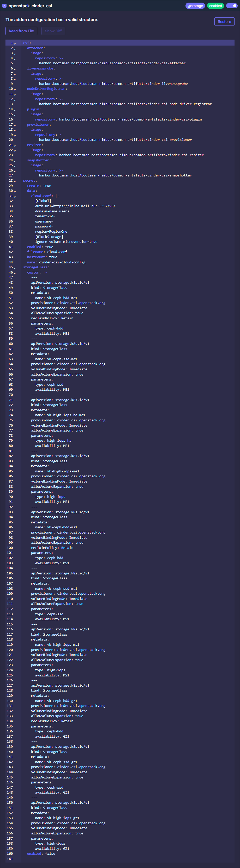Fold the resizer block at line 21
Viewport: 240px width, 868px height.
[15, 145]
